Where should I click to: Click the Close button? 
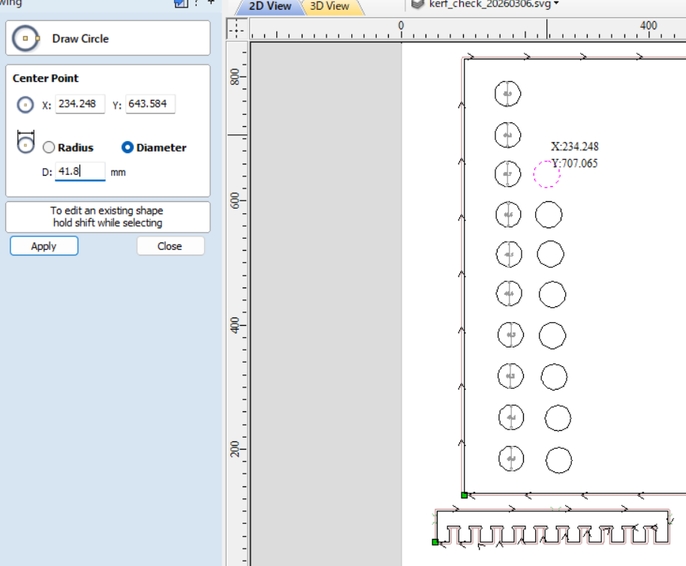click(170, 246)
